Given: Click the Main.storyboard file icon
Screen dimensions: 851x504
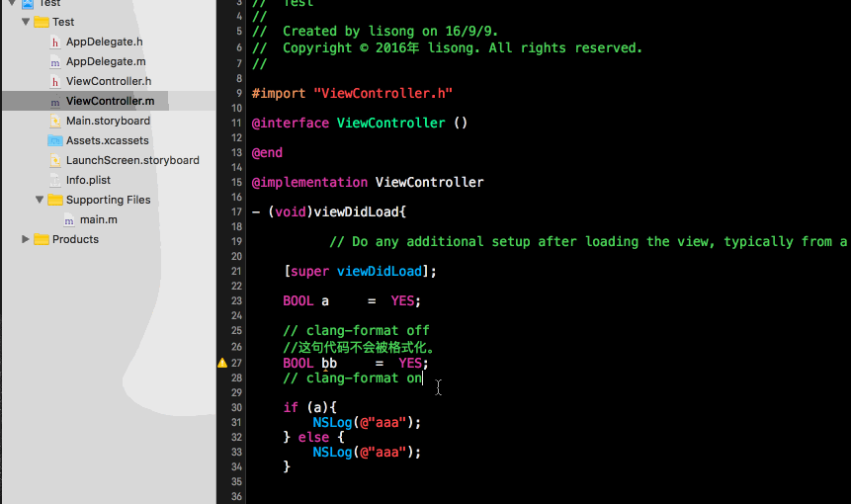Looking at the screenshot, I should (54, 121).
